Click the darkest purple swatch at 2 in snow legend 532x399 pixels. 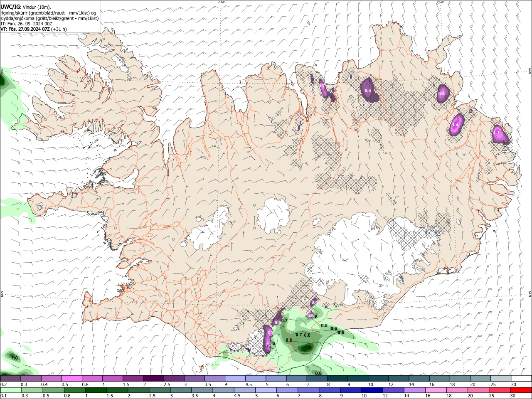click(153, 379)
